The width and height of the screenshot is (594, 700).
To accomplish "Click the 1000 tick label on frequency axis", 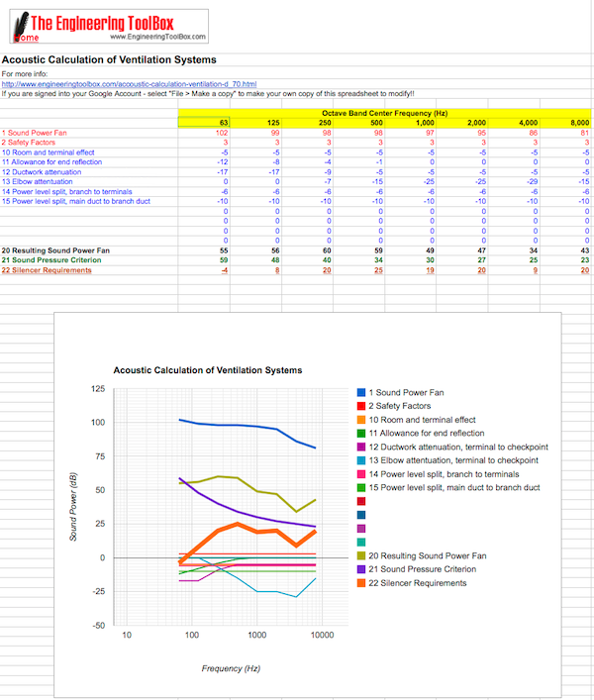I will (x=257, y=635).
